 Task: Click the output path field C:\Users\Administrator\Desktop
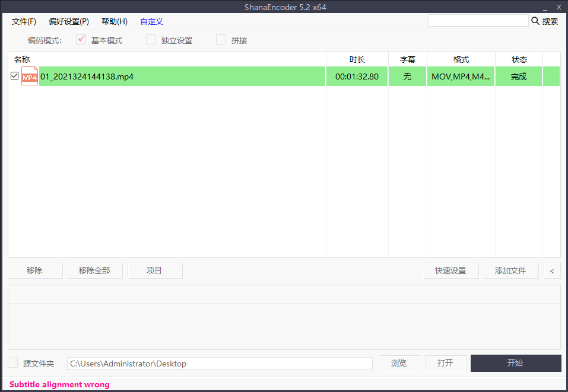(220, 364)
